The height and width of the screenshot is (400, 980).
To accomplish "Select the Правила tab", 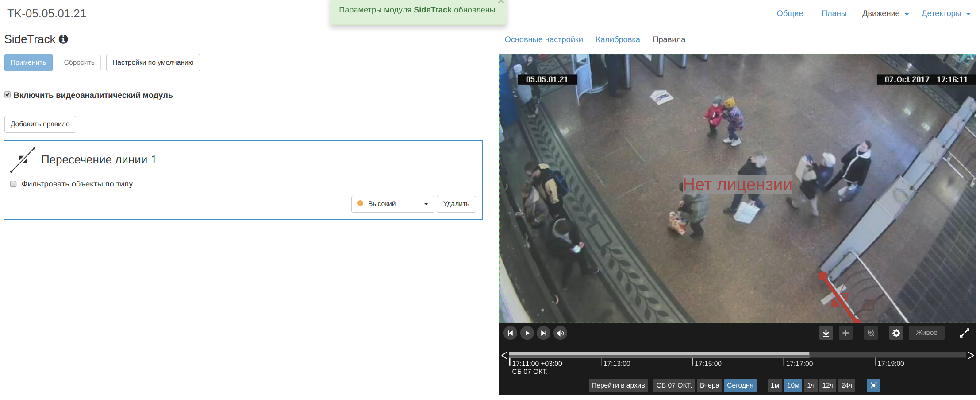I will (669, 39).
